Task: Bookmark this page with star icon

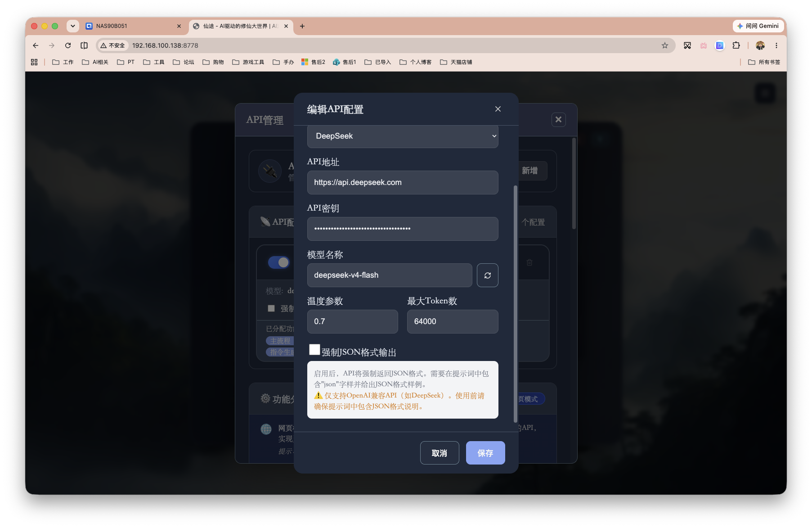Action: coord(665,45)
